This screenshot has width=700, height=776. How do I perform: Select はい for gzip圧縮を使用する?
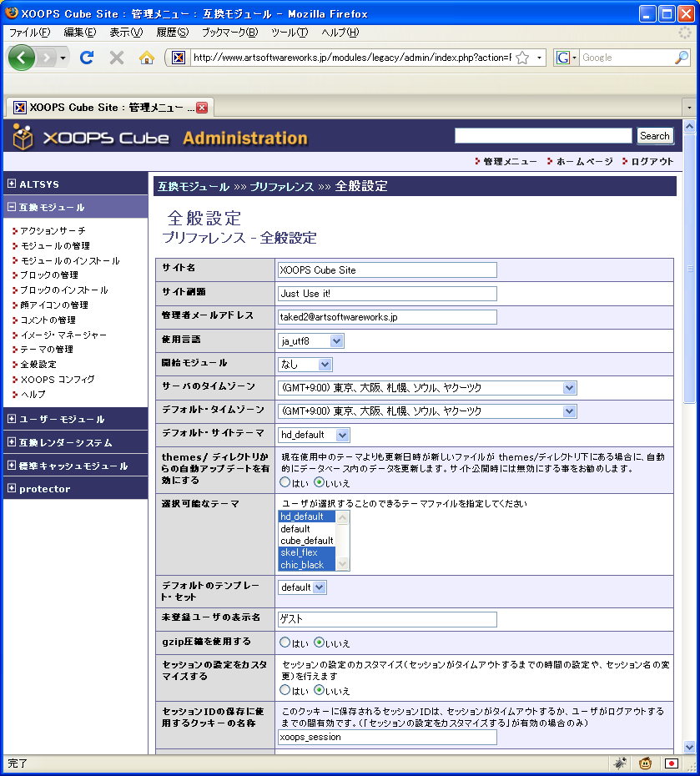(285, 642)
